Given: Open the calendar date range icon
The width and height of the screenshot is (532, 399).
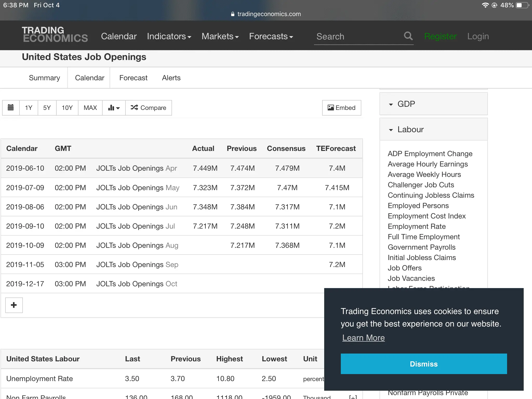Looking at the screenshot, I should (11, 108).
